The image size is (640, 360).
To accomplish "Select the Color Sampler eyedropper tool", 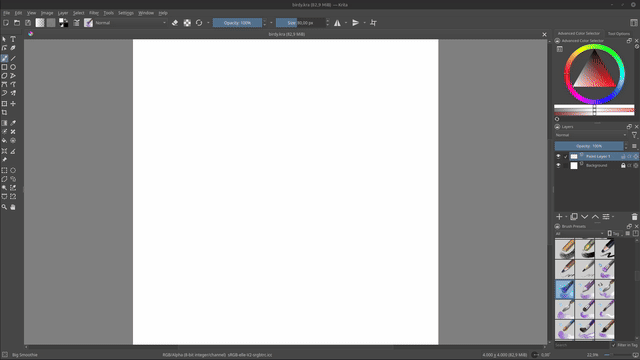I will (x=13, y=123).
